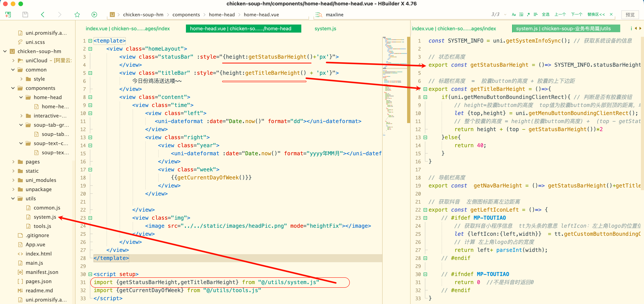The height and width of the screenshot is (304, 644).
Task: Open the search history dropdown arrow
Action: [505, 15]
